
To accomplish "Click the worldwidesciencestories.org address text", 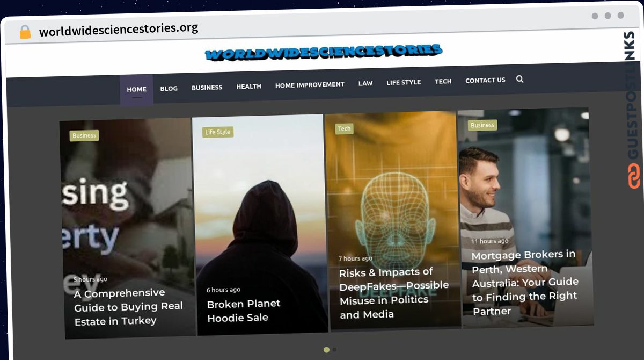I will [119, 30].
